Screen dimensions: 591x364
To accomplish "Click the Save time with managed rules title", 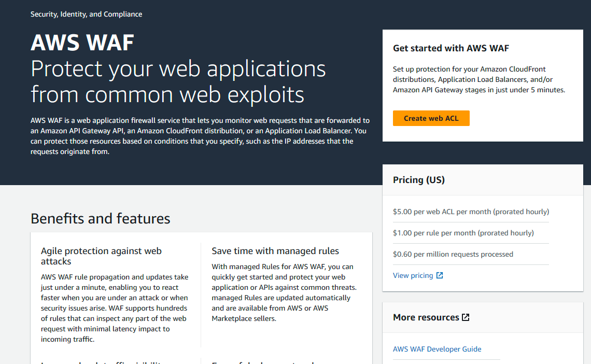I will 275,251.
